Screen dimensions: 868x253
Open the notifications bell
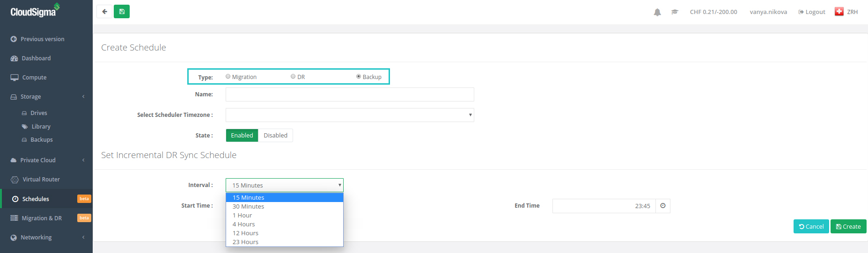point(657,12)
